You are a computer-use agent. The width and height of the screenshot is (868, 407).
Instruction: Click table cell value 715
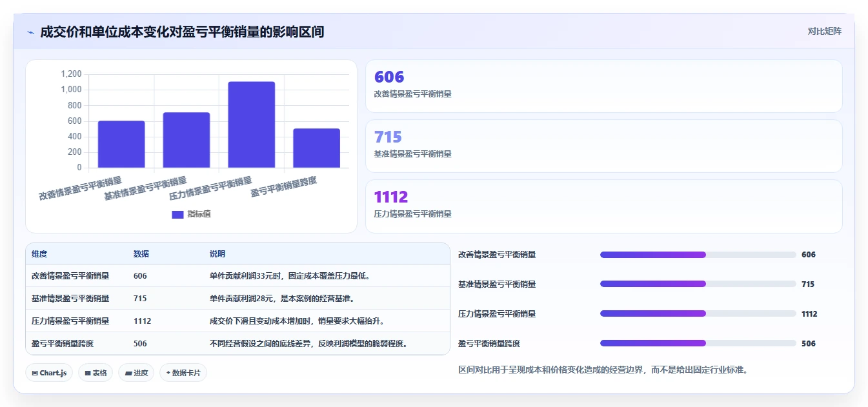[140, 299]
